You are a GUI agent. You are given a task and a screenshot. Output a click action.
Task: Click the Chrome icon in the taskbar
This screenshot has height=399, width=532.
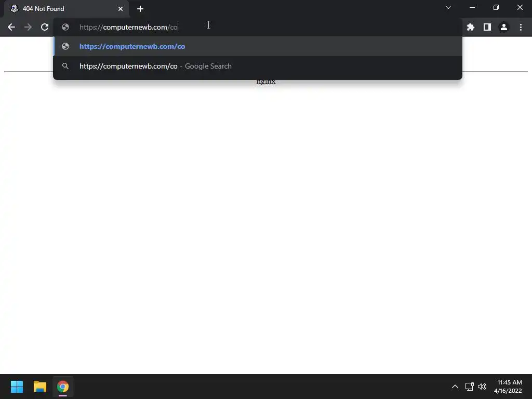tap(63, 387)
